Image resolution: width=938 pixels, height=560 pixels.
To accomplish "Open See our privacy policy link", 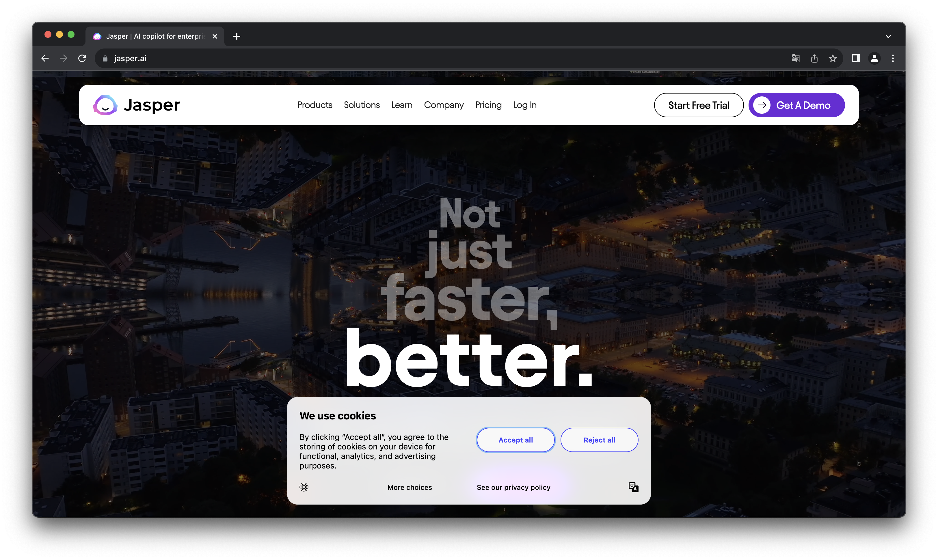I will [x=513, y=488].
